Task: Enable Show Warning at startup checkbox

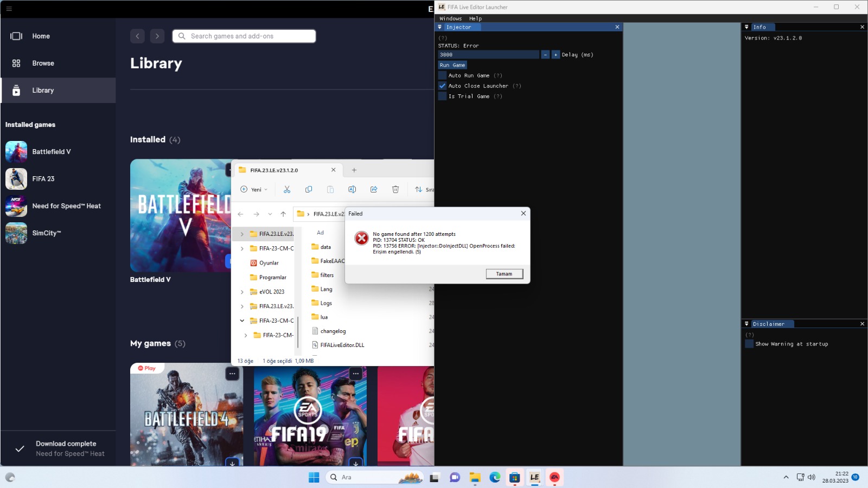Action: 750,344
